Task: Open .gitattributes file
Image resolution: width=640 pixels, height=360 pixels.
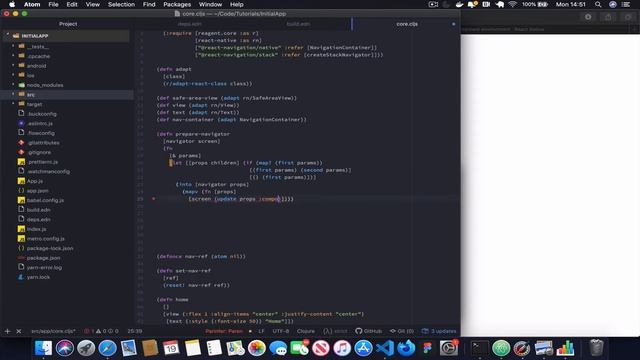Action: (x=43, y=142)
